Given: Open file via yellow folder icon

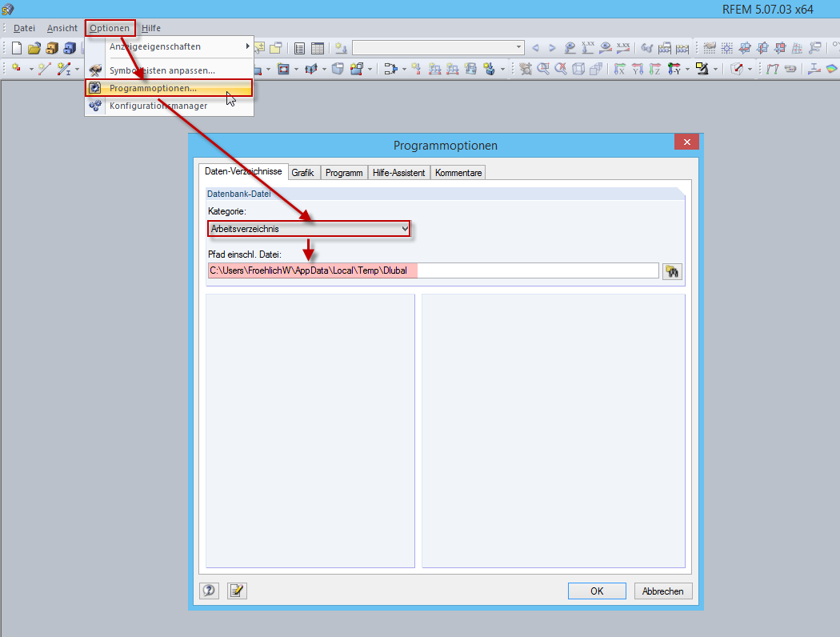Looking at the screenshot, I should [x=34, y=48].
